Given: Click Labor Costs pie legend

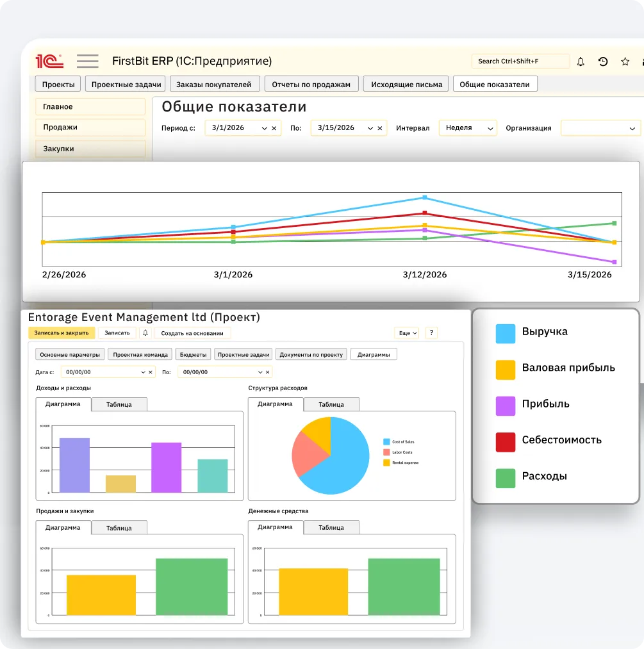Looking at the screenshot, I should [398, 452].
